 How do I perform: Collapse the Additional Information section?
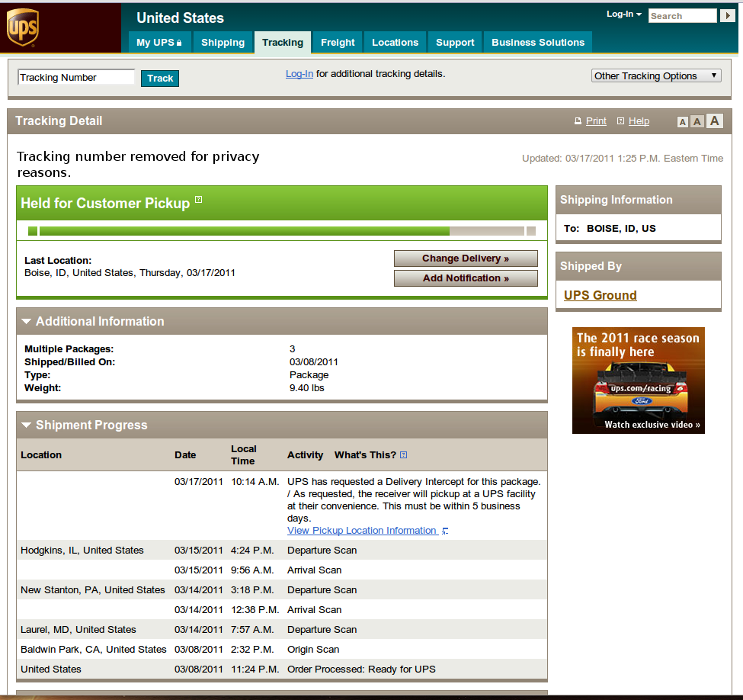coord(27,322)
